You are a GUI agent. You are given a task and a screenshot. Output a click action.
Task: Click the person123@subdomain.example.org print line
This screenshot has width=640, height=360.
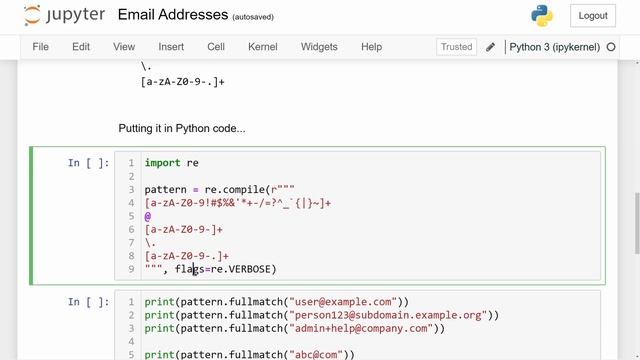(x=322, y=315)
